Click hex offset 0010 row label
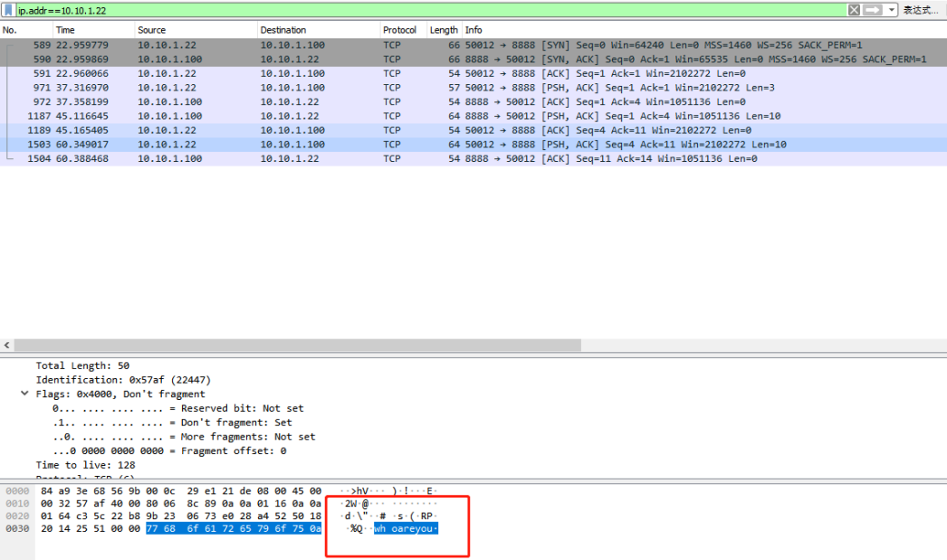Image resolution: width=947 pixels, height=560 pixels. [x=17, y=503]
